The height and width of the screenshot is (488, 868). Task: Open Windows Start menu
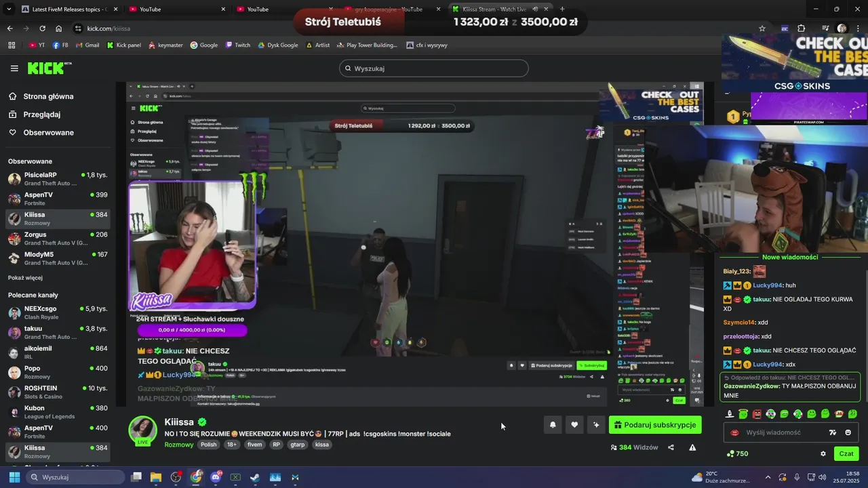point(14,477)
